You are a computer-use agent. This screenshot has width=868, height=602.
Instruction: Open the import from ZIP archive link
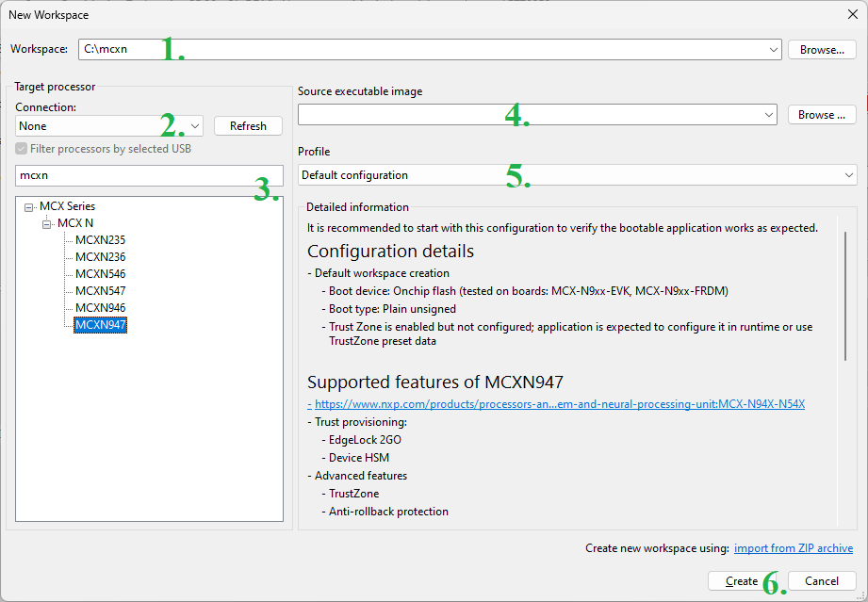pyautogui.click(x=794, y=548)
